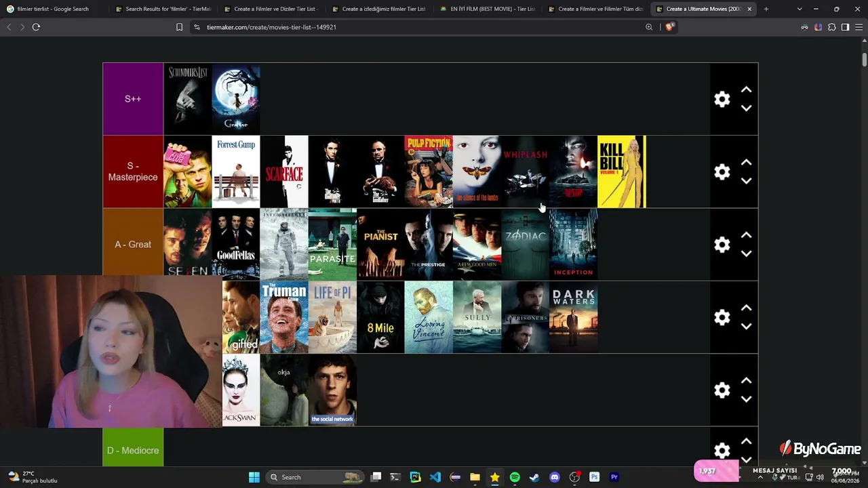Open the browser Extensions puzzle icon
Viewport: 868px width, 488px height.
pyautogui.click(x=831, y=27)
